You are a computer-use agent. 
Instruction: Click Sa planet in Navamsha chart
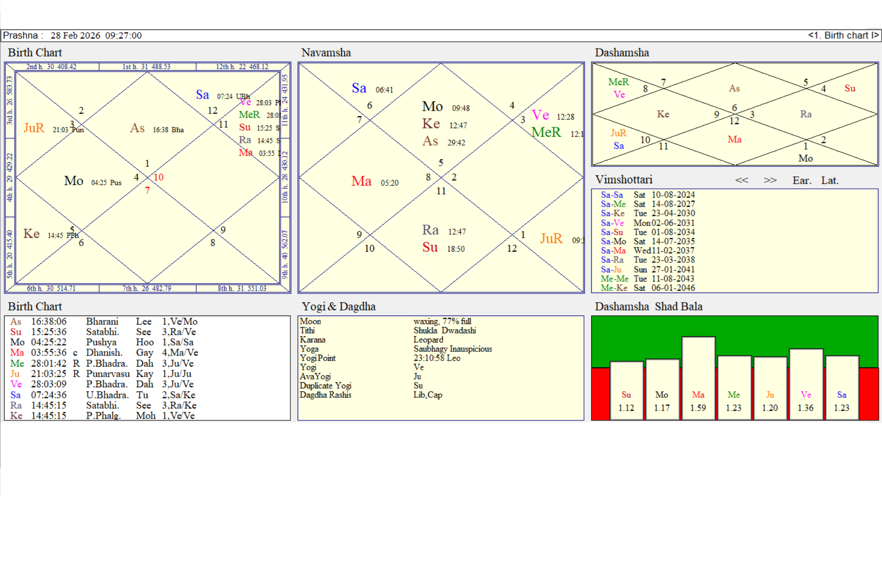359,88
